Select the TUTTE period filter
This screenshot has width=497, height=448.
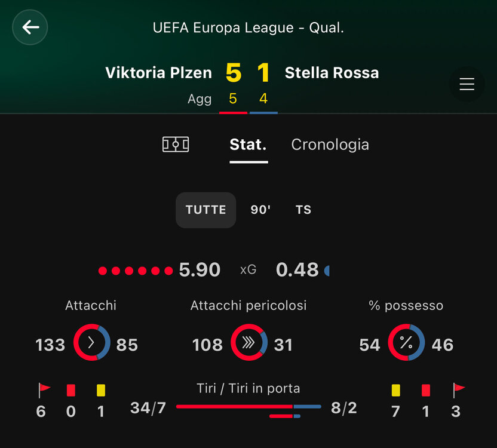(205, 210)
